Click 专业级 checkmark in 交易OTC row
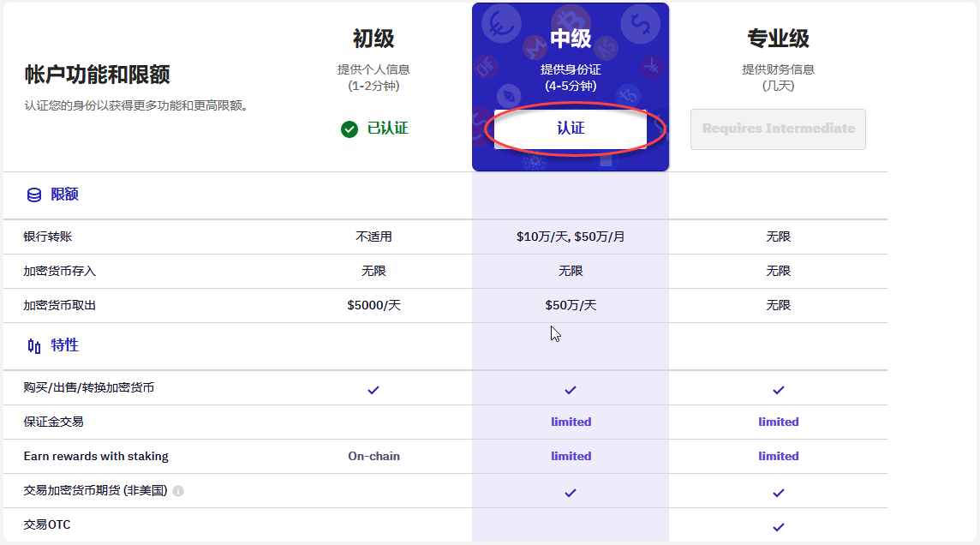The height and width of the screenshot is (545, 980). click(x=778, y=527)
